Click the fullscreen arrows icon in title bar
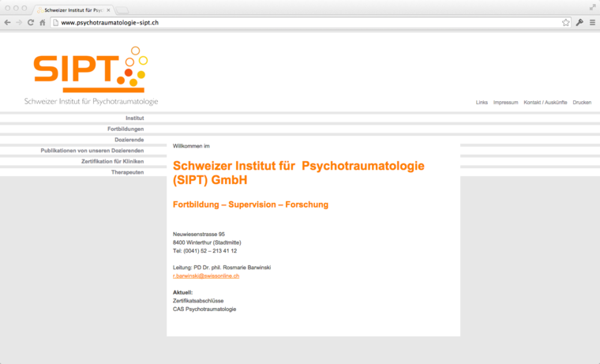 pos(592,8)
